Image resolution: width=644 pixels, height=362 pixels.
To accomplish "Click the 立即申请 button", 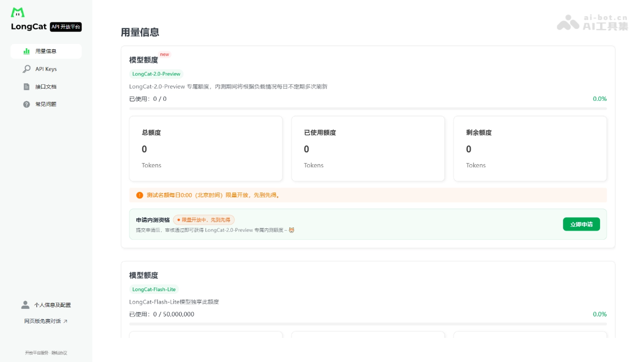I will [581, 224].
